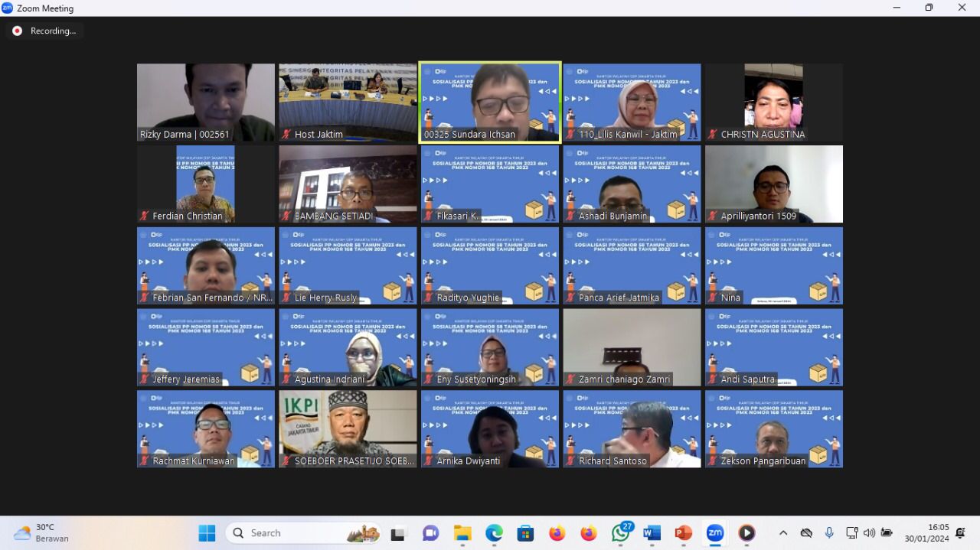Click the Zoom Meeting title bar icon
The width and height of the screenshot is (980, 550).
(x=8, y=8)
